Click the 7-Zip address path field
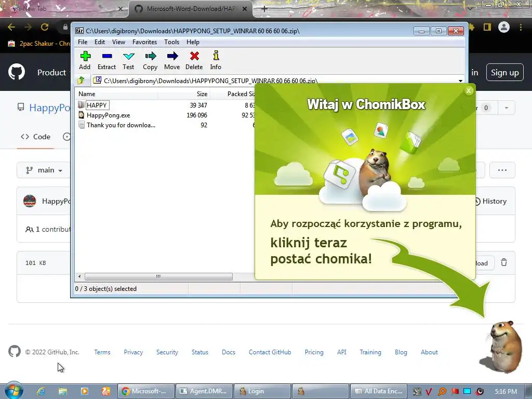Screen dimensions: 532x399 click(275, 81)
